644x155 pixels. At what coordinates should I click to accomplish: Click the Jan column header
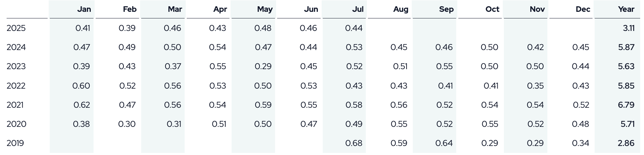pos(84,9)
